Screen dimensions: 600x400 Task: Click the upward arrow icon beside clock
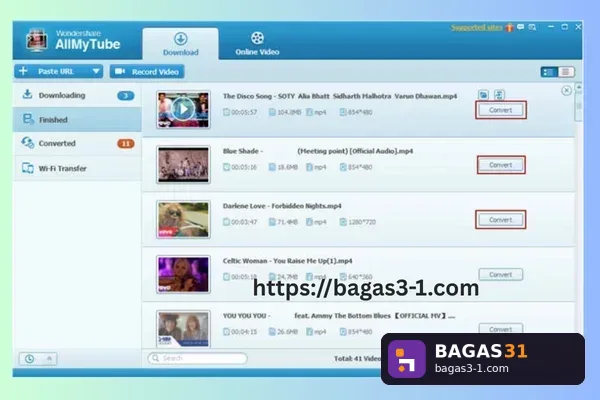(x=49, y=359)
